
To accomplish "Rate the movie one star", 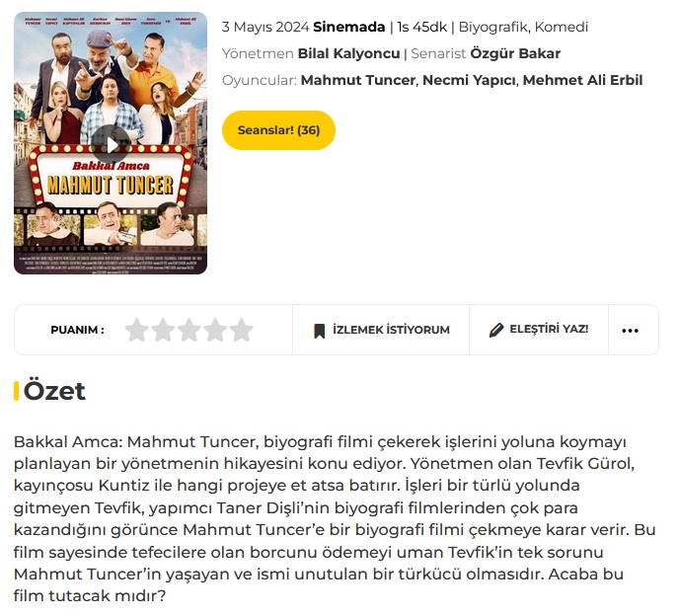I will [137, 330].
